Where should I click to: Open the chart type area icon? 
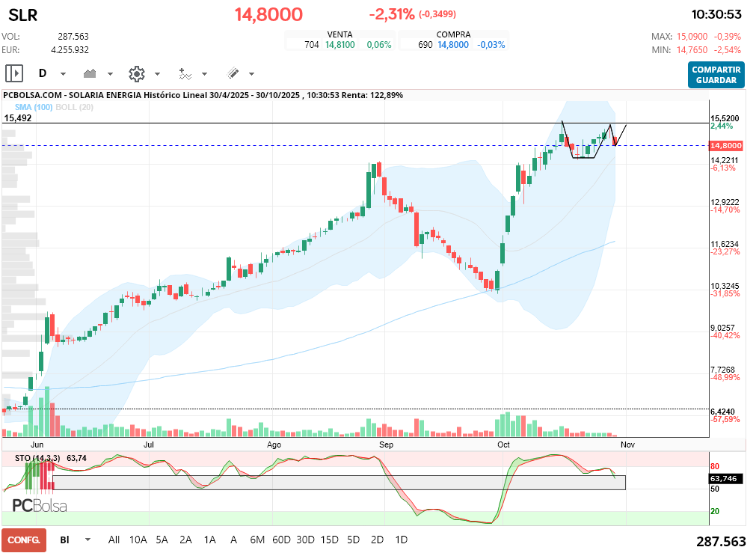[90, 73]
